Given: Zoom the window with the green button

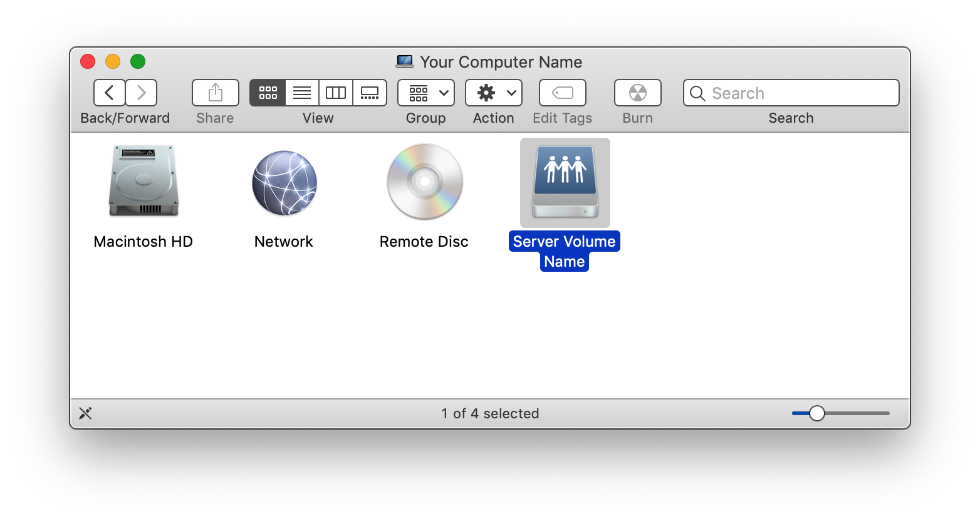Looking at the screenshot, I should (x=138, y=61).
